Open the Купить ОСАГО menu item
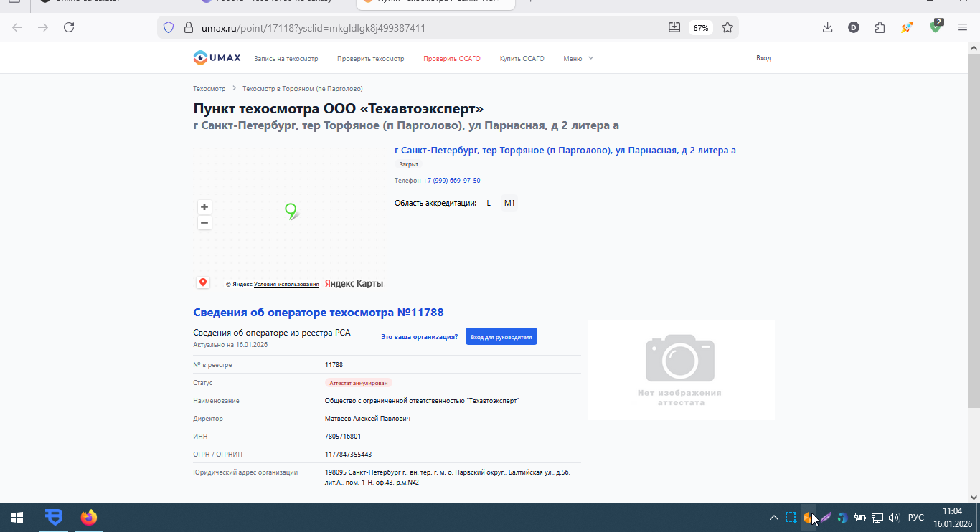Viewport: 980px width, 532px height. coord(522,59)
